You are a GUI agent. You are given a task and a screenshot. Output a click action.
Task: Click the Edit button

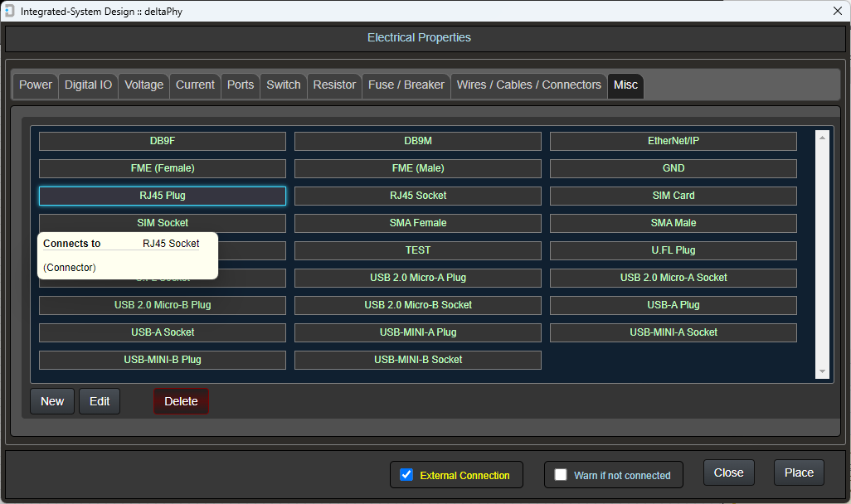click(x=100, y=401)
